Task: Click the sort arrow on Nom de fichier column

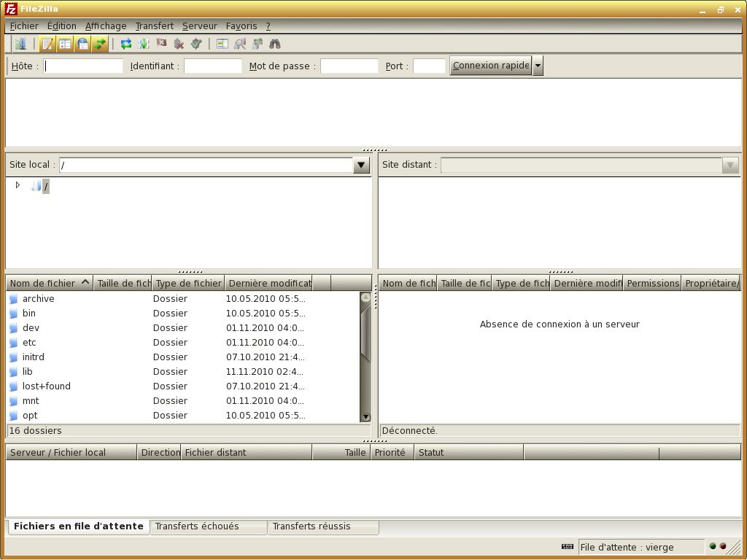Action: click(x=85, y=282)
